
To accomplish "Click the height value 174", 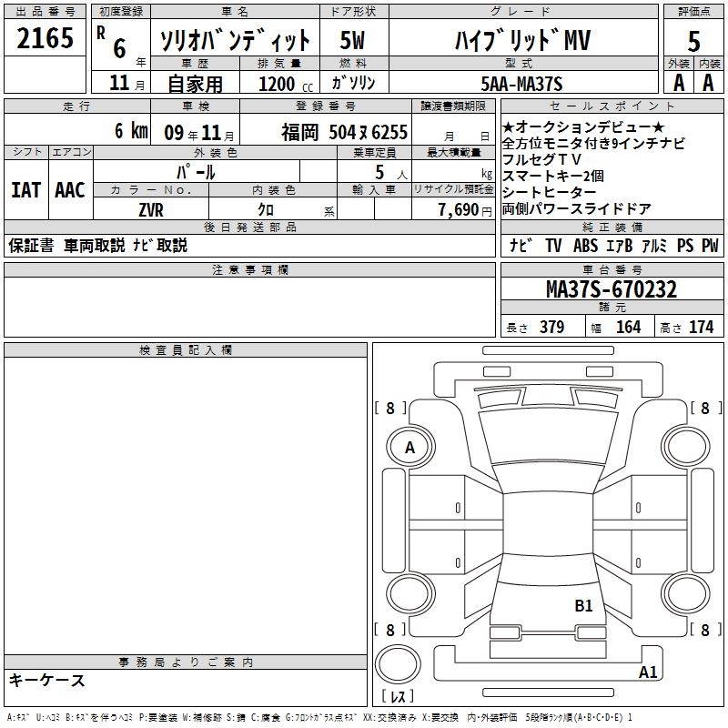I will (701, 327).
